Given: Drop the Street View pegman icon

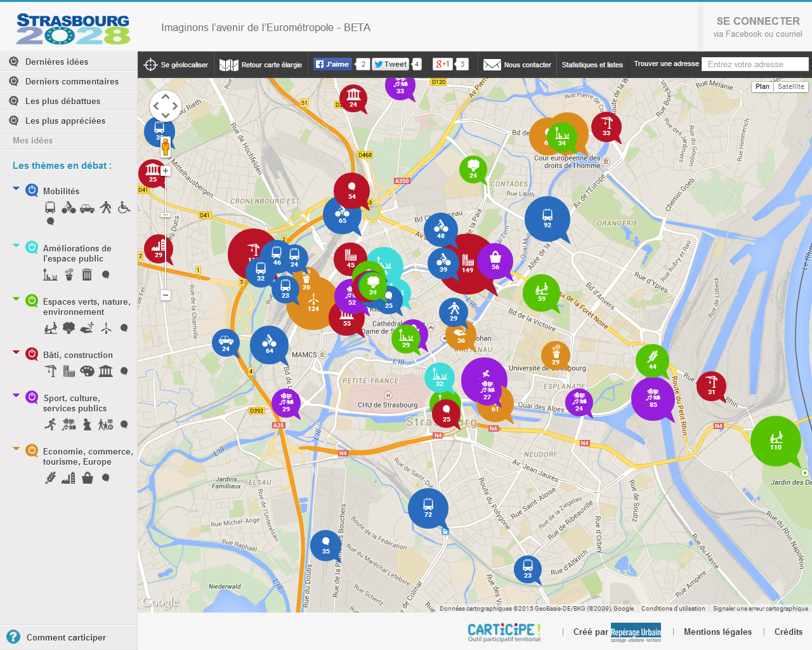Looking at the screenshot, I should [x=166, y=147].
